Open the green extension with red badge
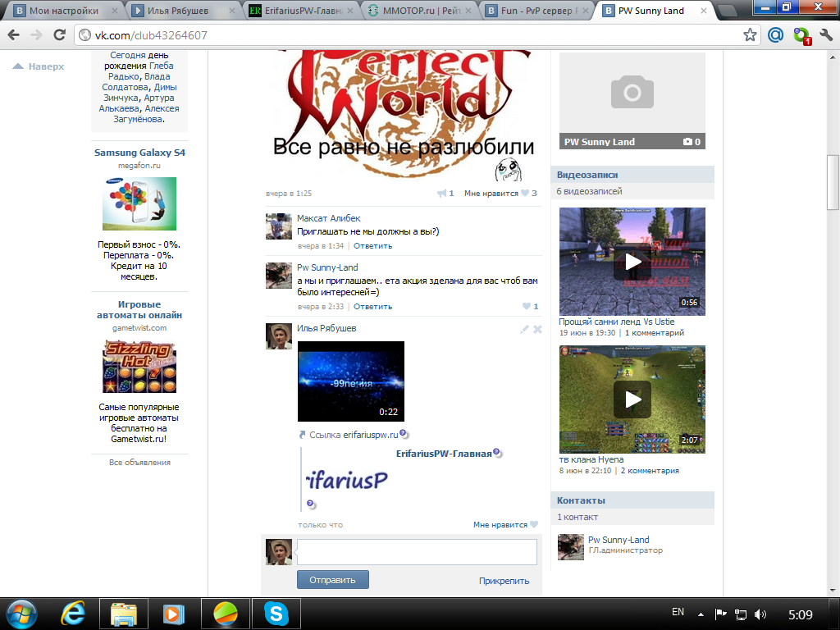The height and width of the screenshot is (630, 840). click(x=802, y=36)
